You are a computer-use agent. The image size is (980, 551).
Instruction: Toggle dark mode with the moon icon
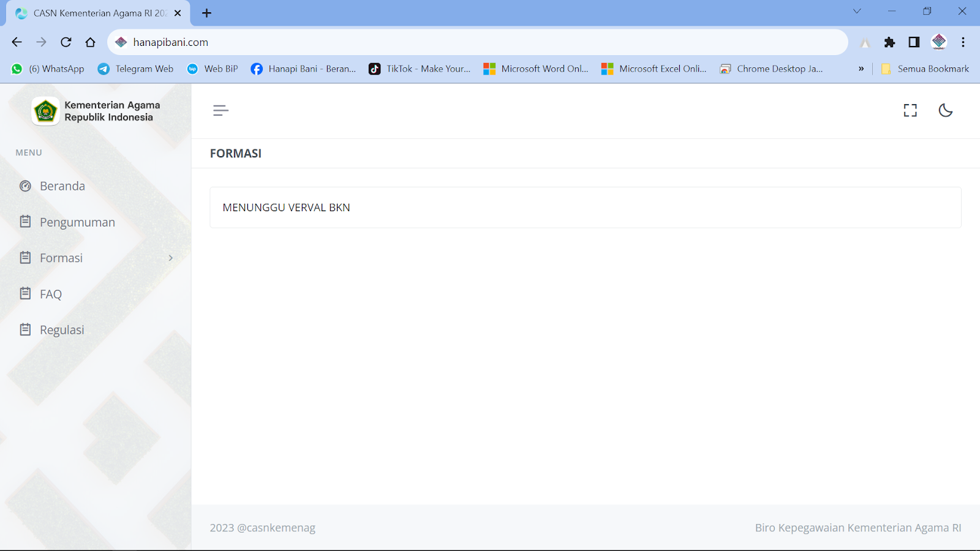click(x=946, y=110)
